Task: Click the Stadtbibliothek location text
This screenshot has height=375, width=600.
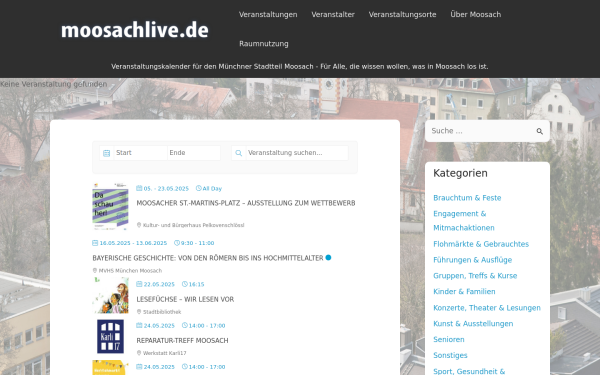Action: click(162, 312)
